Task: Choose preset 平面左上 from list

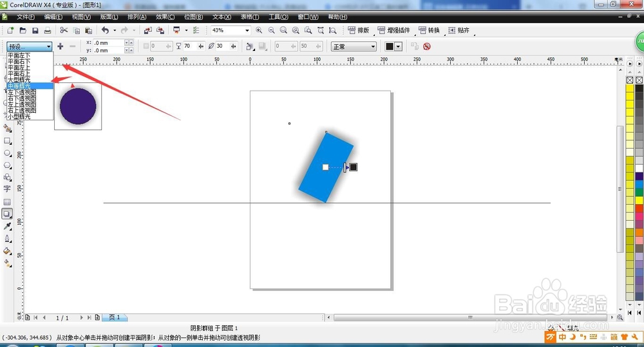Action: click(x=30, y=68)
